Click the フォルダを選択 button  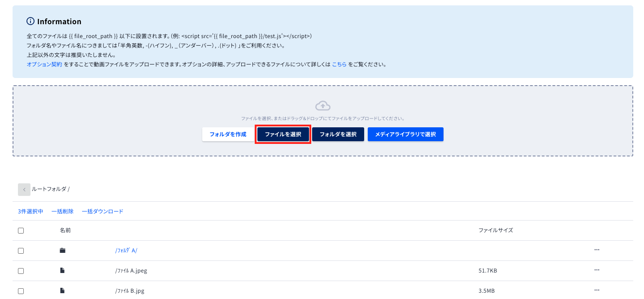click(338, 134)
